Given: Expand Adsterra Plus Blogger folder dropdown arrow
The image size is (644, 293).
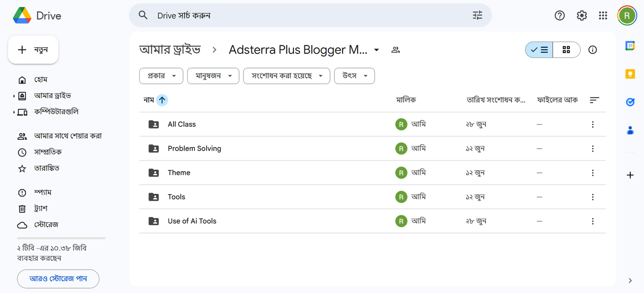Looking at the screenshot, I should [376, 50].
